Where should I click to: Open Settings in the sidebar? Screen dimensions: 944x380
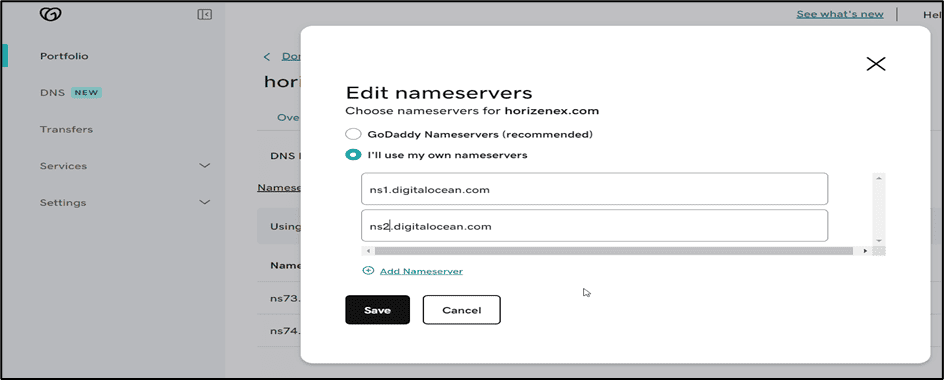pos(63,202)
